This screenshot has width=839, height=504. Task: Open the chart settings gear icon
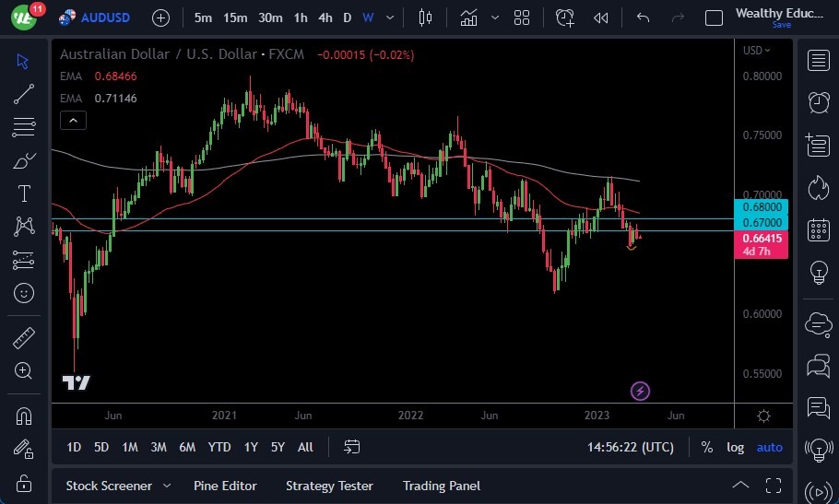pos(763,416)
